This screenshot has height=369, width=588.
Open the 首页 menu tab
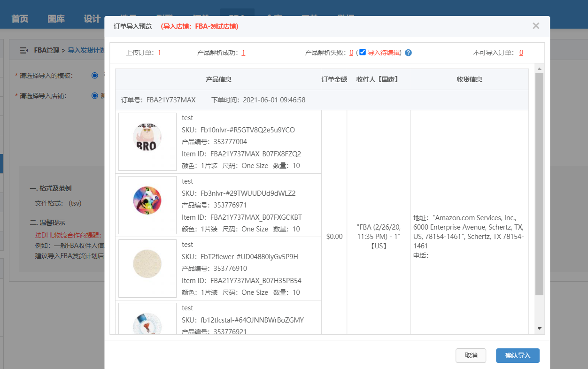coord(20,19)
